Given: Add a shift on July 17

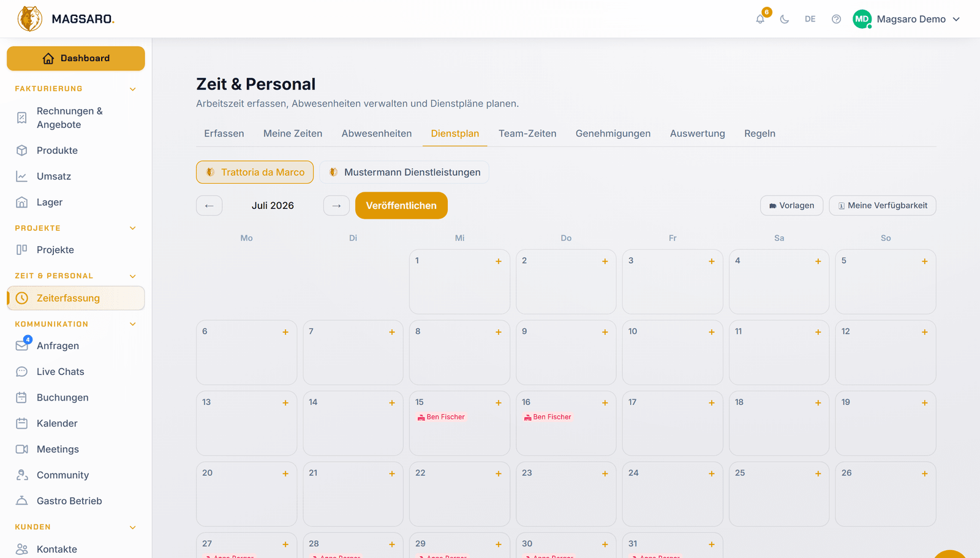Looking at the screenshot, I should (712, 403).
